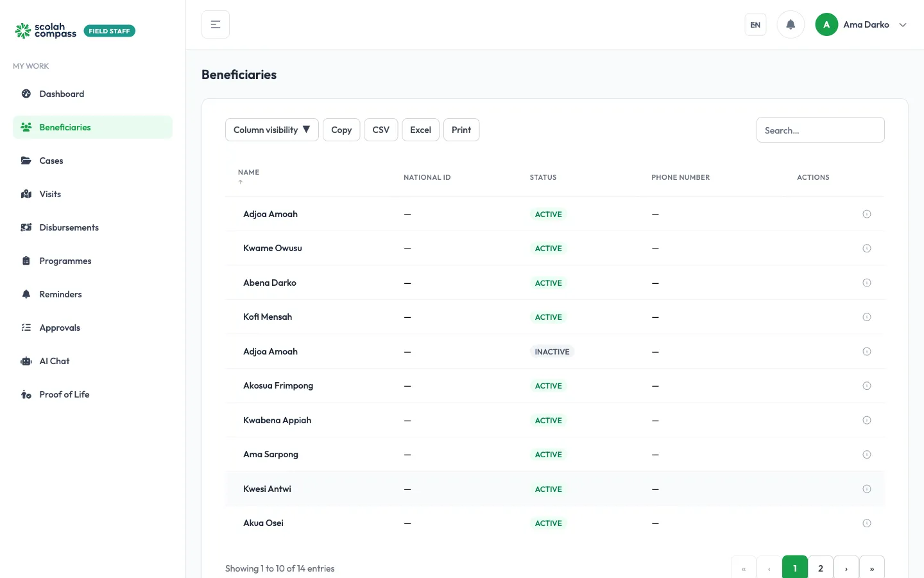924x578 pixels.
Task: Click the Approvals checklist icon
Action: coord(26,328)
